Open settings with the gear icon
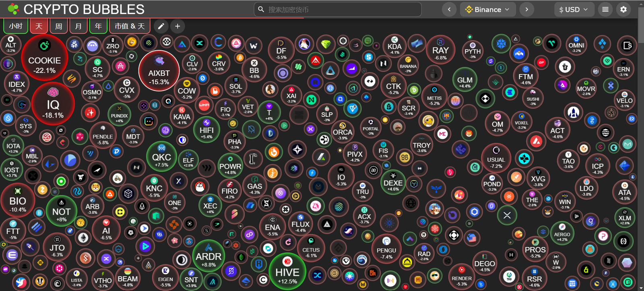This screenshot has width=644, height=291. 623,9
